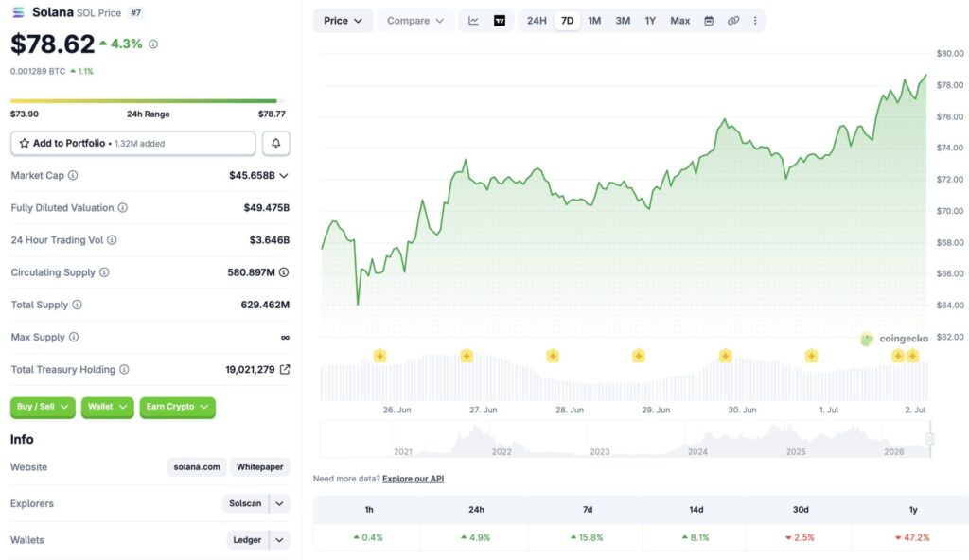The image size is (969, 560).
Task: Click star icon in Add to Portfolio
Action: tap(24, 143)
